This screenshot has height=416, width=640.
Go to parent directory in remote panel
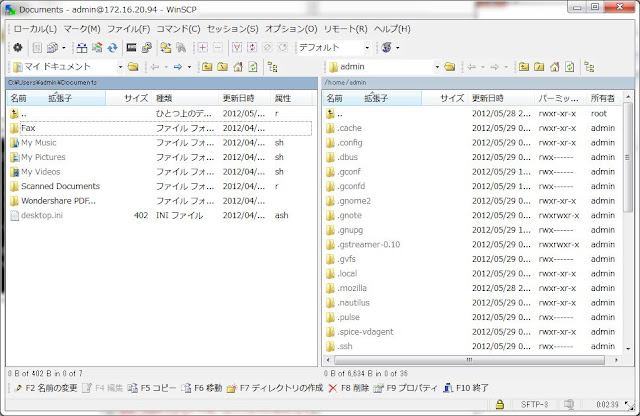[x=524, y=67]
